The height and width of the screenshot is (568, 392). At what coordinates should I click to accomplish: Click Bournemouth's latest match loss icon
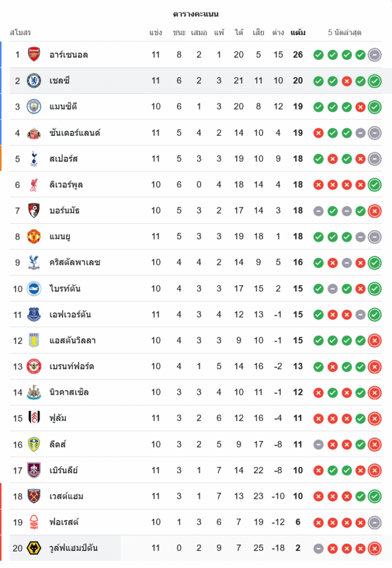374,211
